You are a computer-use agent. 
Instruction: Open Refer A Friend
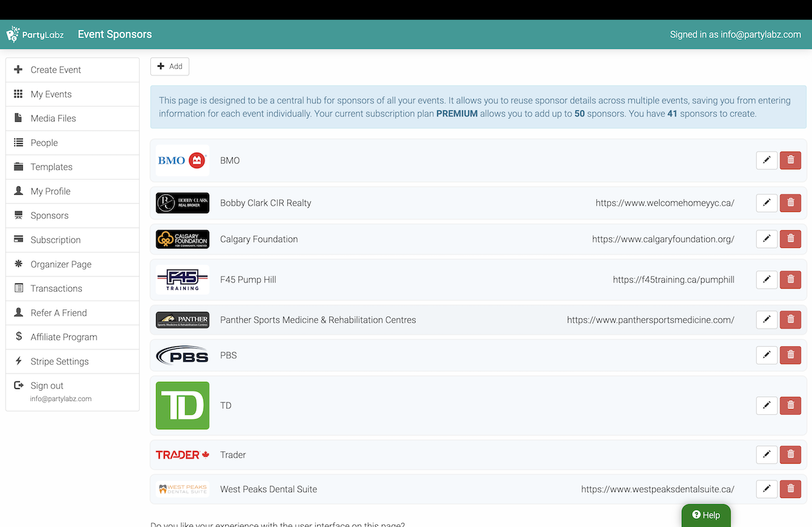click(72, 313)
